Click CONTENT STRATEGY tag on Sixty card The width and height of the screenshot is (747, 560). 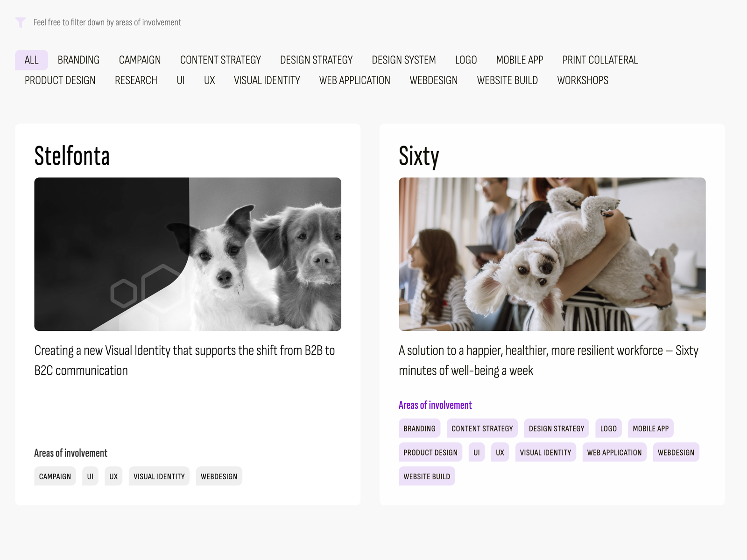pos(482,428)
